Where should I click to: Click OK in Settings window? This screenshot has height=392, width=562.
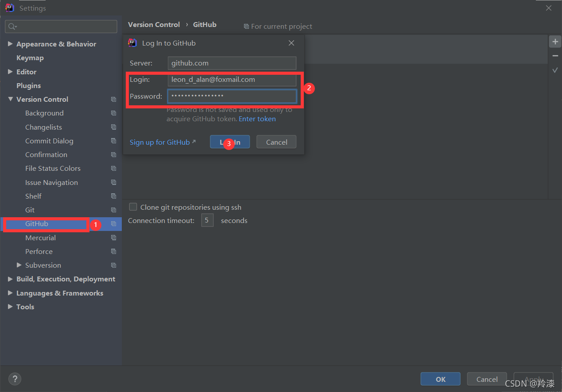[x=441, y=379]
